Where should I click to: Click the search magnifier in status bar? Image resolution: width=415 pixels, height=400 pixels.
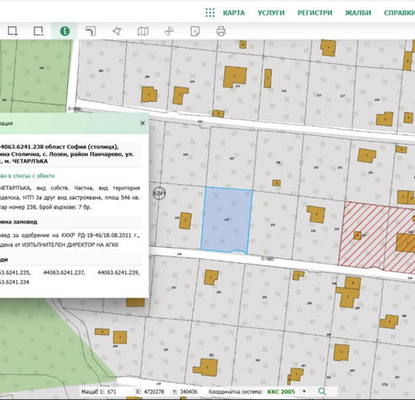[x=322, y=391]
